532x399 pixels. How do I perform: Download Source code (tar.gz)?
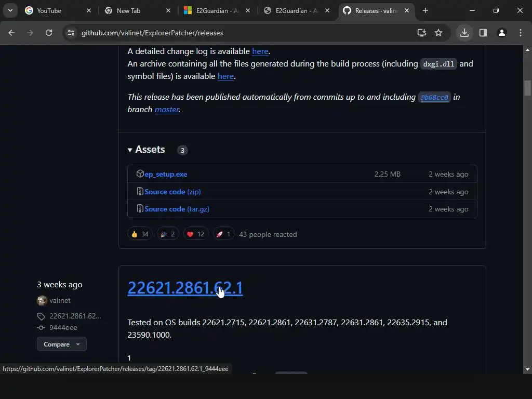pos(177,209)
